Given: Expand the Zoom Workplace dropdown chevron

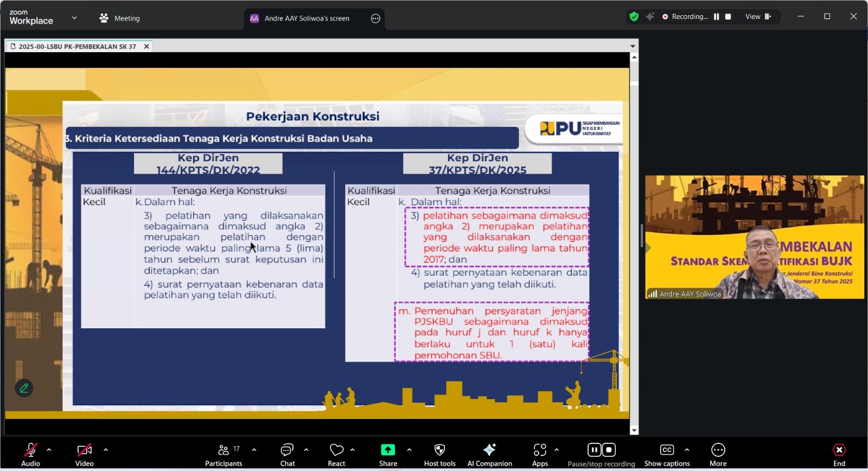Looking at the screenshot, I should click(x=74, y=18).
